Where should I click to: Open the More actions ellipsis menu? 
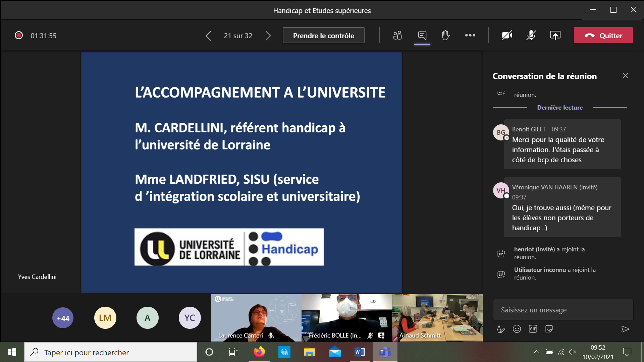coord(470,36)
